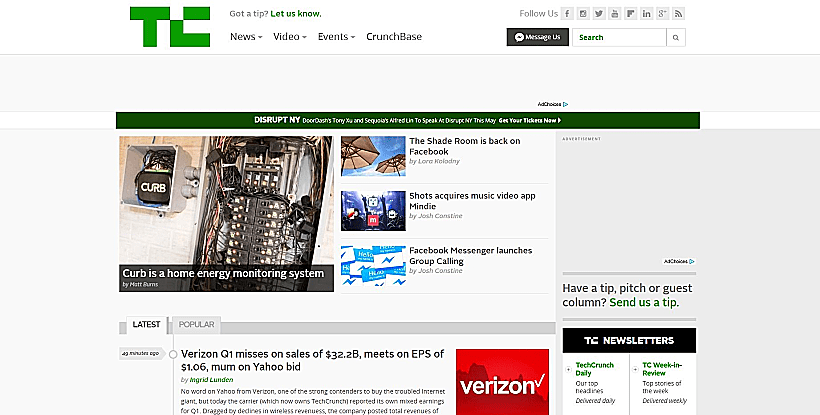The height and width of the screenshot is (415, 820).
Task: Click the '49 minutes ago' timestamp
Action: (141, 354)
